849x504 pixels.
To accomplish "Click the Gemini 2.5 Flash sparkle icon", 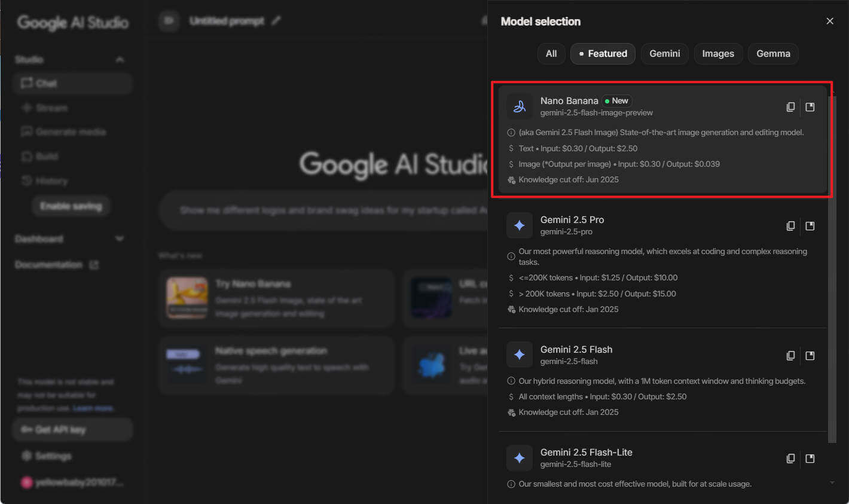I will tap(520, 355).
